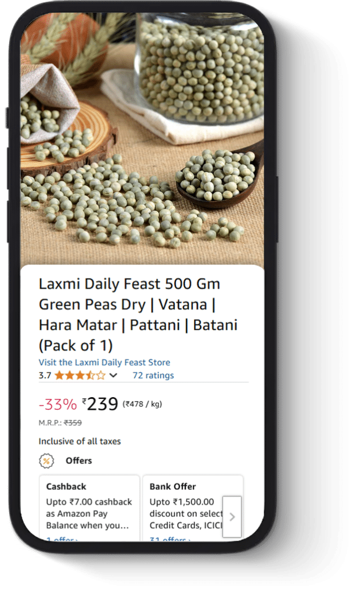Image resolution: width=364 pixels, height=592 pixels.
Task: Open the Laxmi Daily Feast Store link
Action: click(104, 362)
